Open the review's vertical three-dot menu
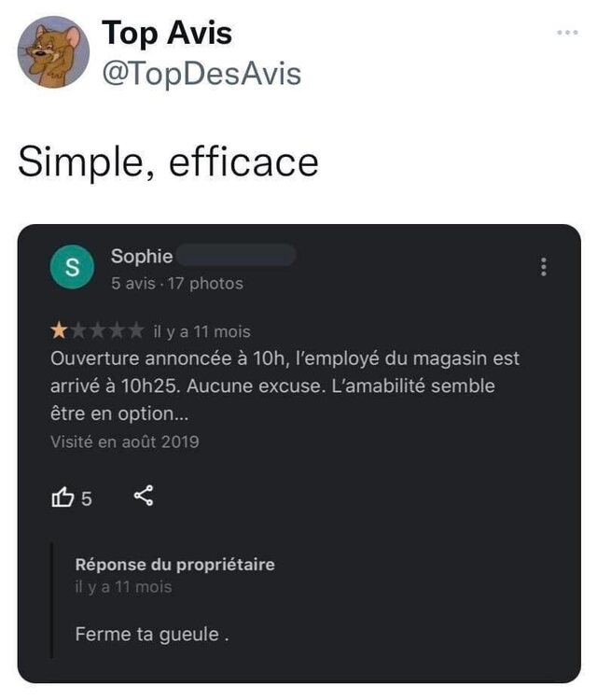The image size is (597, 700). tap(543, 267)
